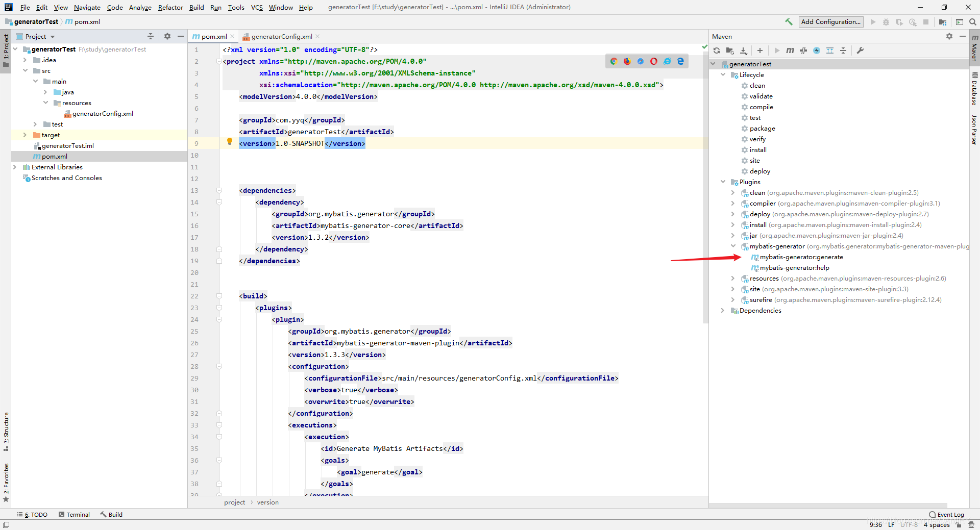The height and width of the screenshot is (530, 980).
Task: Expand the compiler plugin node in Maven
Action: point(733,204)
